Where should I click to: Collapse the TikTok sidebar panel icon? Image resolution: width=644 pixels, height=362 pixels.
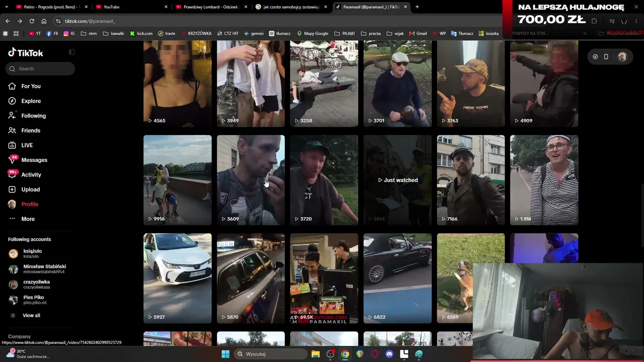click(71, 52)
